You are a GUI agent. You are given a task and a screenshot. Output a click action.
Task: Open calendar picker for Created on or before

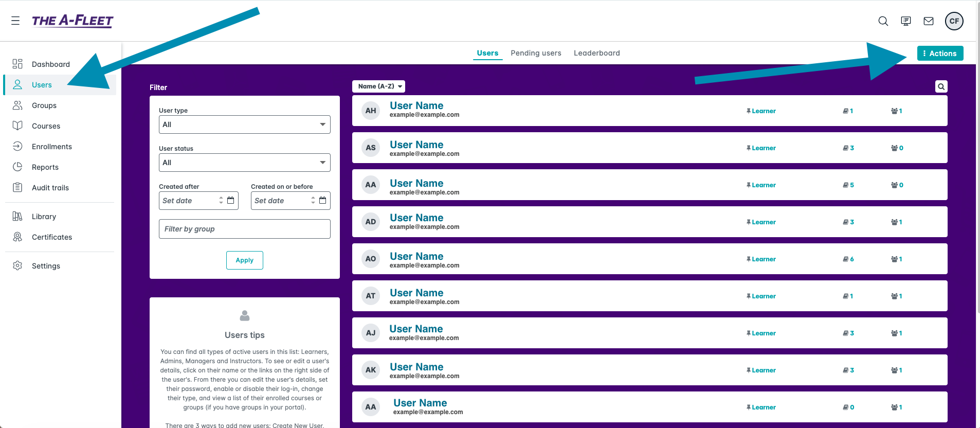click(322, 200)
